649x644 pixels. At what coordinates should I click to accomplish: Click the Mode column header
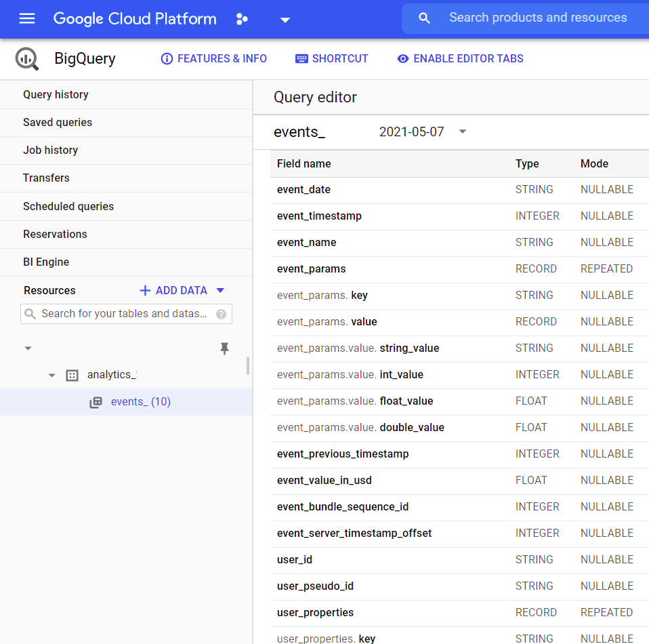(594, 164)
